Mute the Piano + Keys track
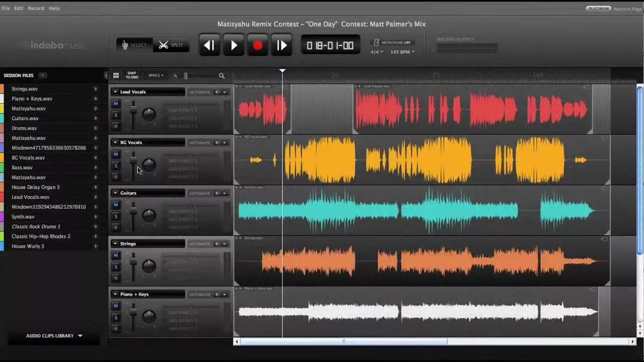Image resolution: width=644 pixels, height=362 pixels. point(116,306)
